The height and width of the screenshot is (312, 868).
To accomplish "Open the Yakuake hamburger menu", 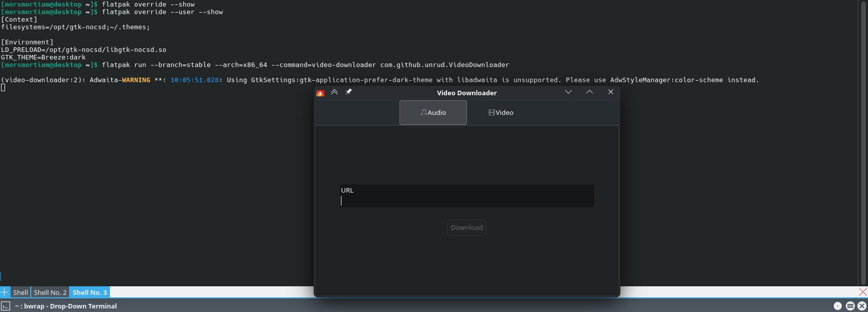I will (x=850, y=306).
